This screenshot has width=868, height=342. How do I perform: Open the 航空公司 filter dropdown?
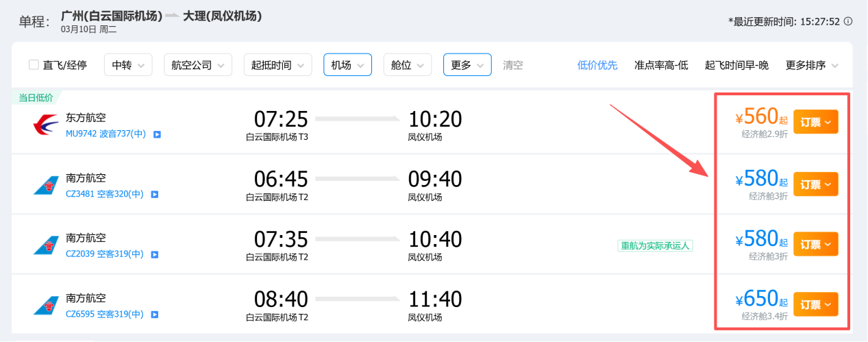[197, 65]
